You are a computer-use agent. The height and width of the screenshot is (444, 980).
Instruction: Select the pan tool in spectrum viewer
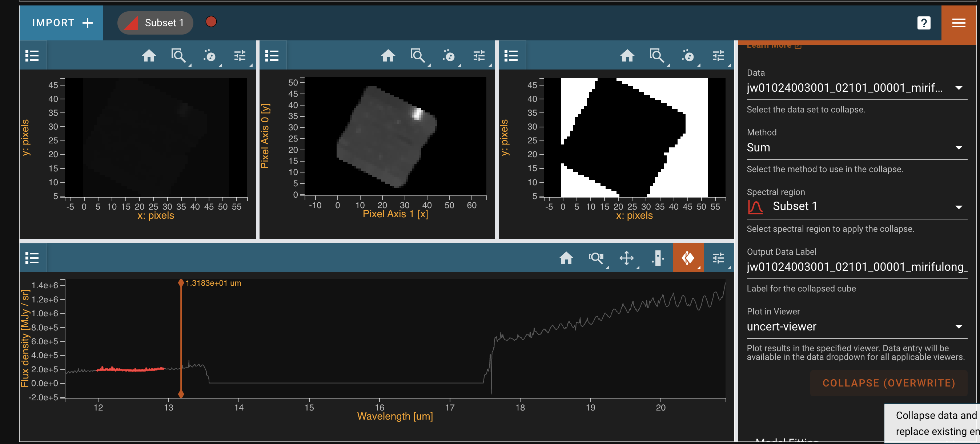(x=626, y=258)
